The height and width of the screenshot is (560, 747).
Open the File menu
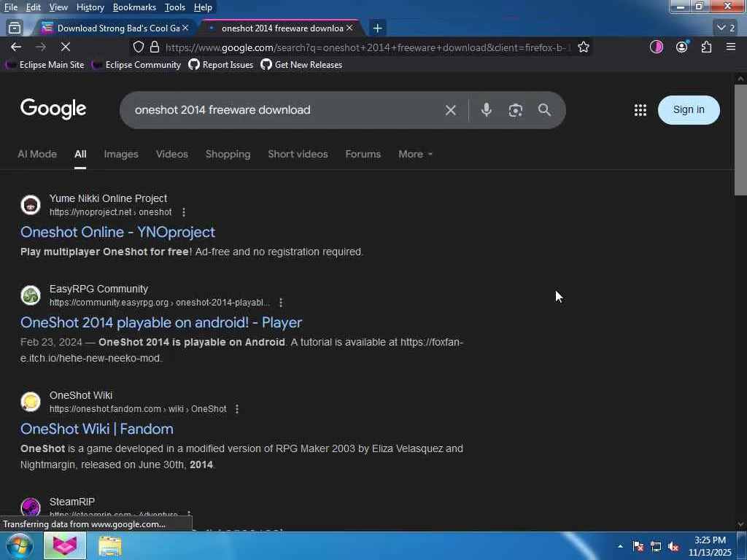(x=11, y=7)
